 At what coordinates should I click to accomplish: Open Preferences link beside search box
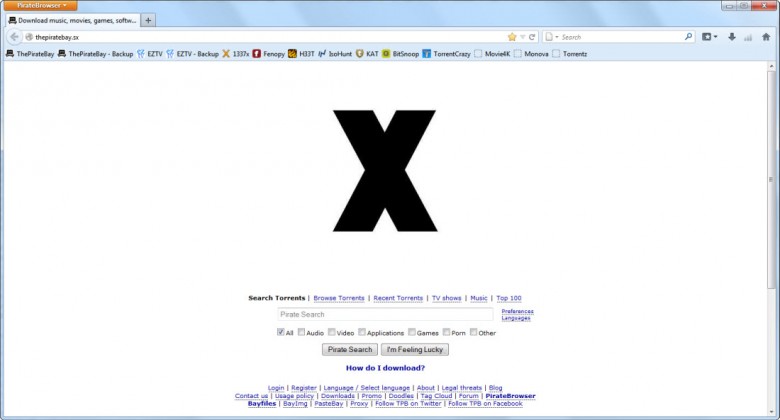click(x=517, y=311)
